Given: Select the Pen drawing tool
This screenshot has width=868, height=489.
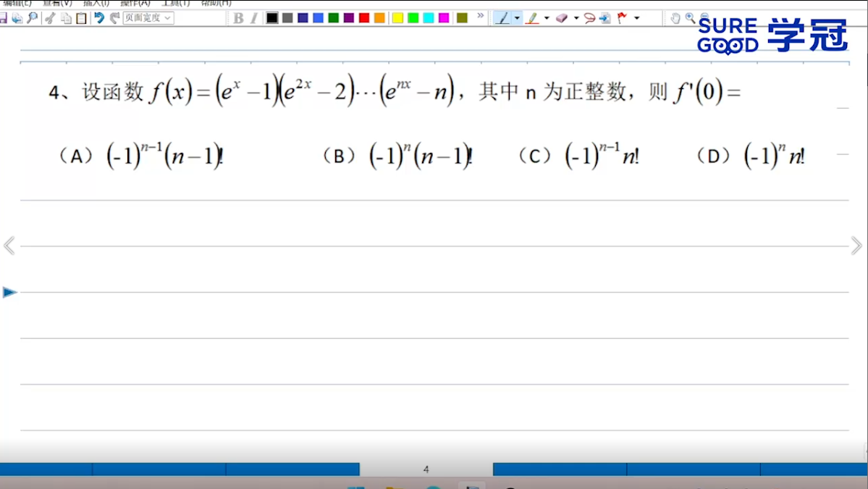Looking at the screenshot, I should click(x=502, y=18).
